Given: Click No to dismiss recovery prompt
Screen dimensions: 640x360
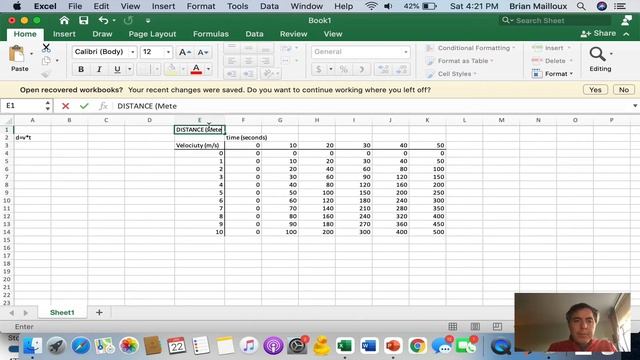Looking at the screenshot, I should tap(624, 90).
